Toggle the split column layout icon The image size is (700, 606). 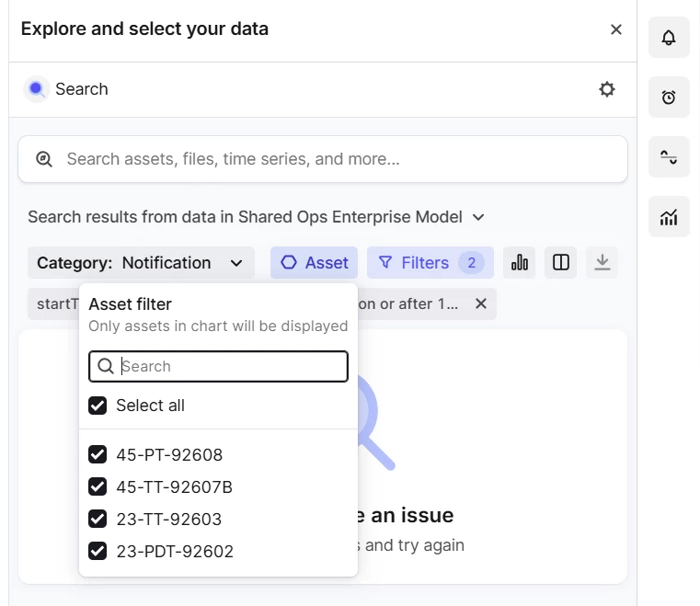pos(561,262)
